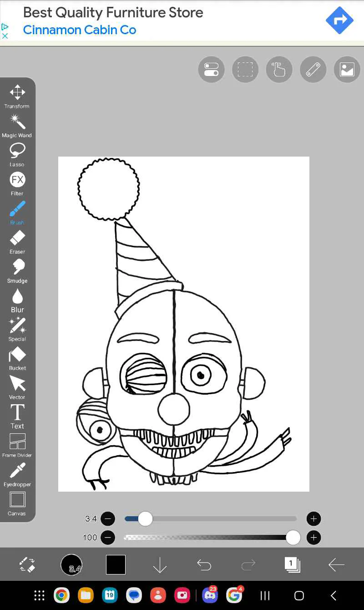Click the clown drawing on canvas
This screenshot has width=364, height=610.
184,324
